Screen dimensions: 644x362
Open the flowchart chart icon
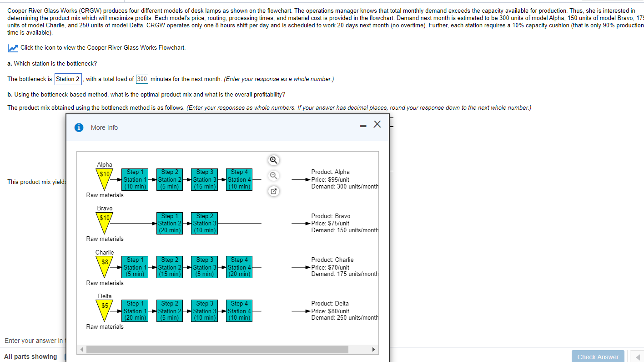click(x=13, y=48)
